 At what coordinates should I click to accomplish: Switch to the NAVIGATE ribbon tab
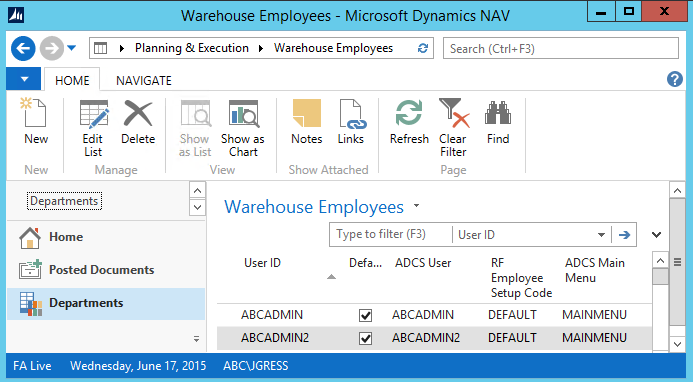click(x=144, y=80)
